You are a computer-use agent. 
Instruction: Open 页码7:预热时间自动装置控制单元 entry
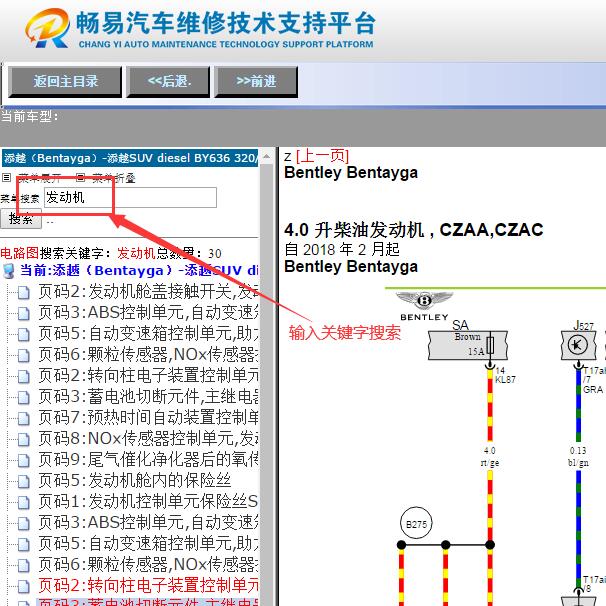pos(148,417)
